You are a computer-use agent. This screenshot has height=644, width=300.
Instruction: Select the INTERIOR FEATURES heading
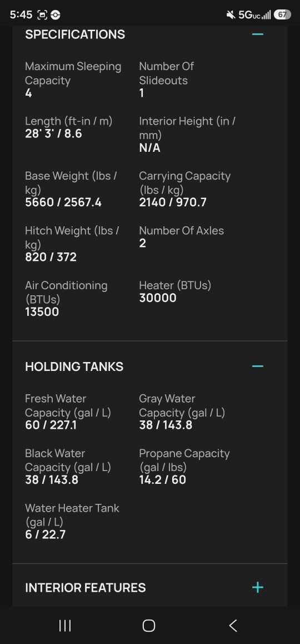[x=86, y=588]
